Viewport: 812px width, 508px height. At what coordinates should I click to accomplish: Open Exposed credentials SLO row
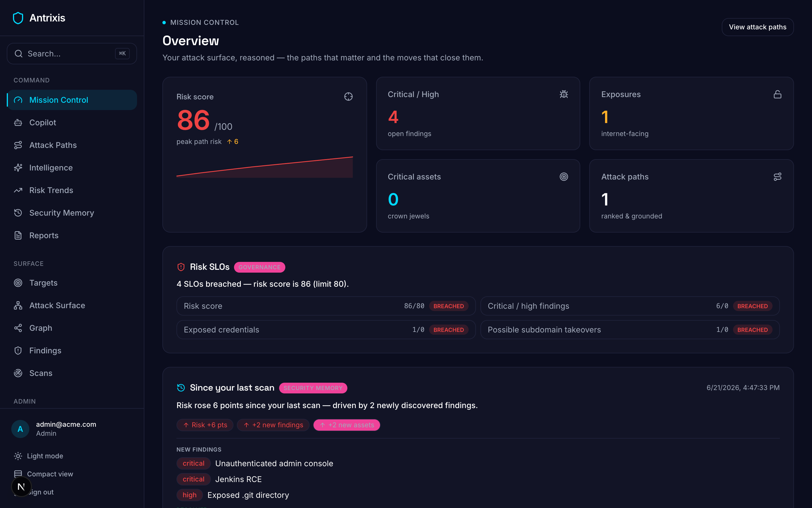point(326,330)
